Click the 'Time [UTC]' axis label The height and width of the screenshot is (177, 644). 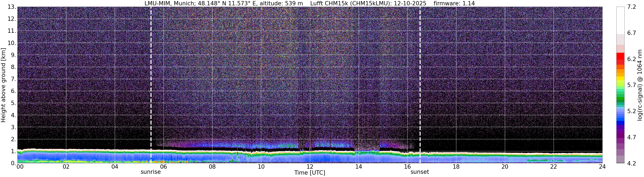(x=309, y=173)
